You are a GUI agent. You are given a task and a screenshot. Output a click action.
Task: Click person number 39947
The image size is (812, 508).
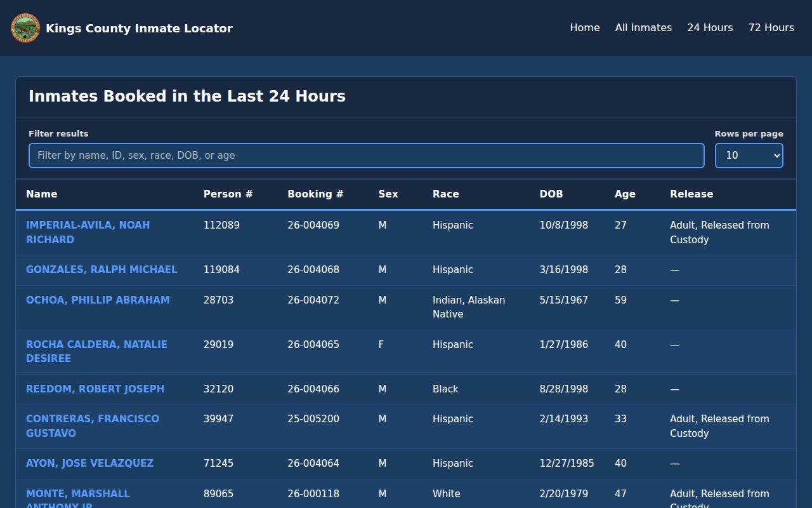click(218, 419)
